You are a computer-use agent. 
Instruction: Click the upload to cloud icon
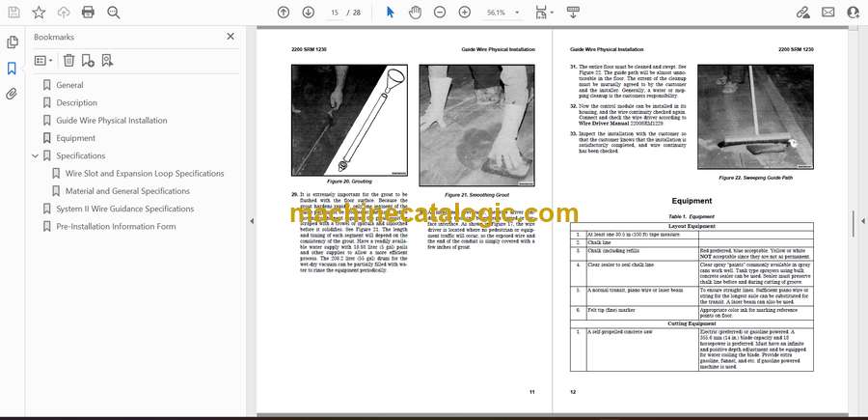64,13
